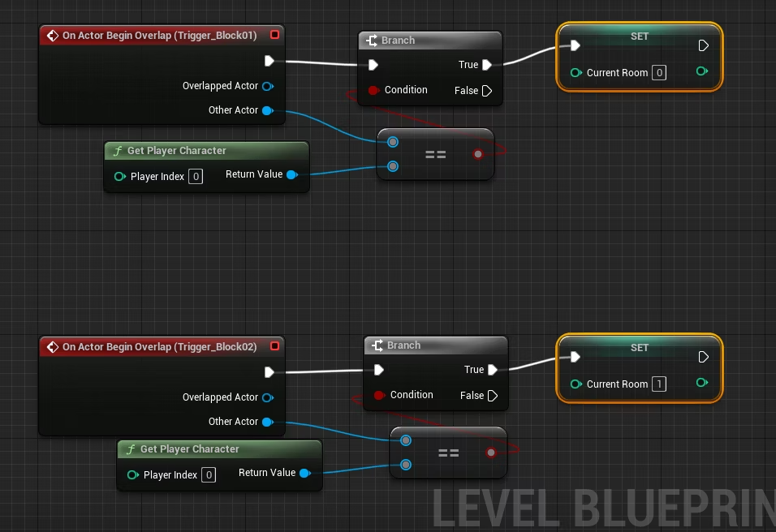Select the bottom Branch node title
The image size is (776, 532).
(x=403, y=345)
